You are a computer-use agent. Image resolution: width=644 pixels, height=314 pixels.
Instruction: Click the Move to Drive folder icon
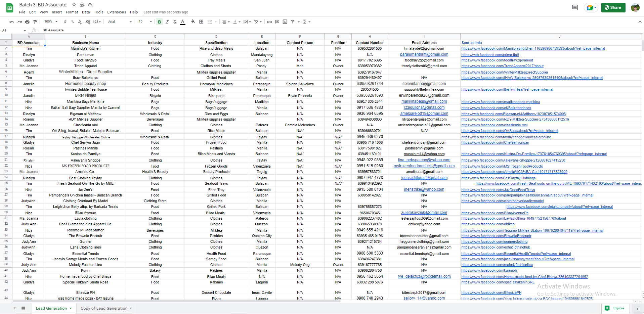pos(82,5)
